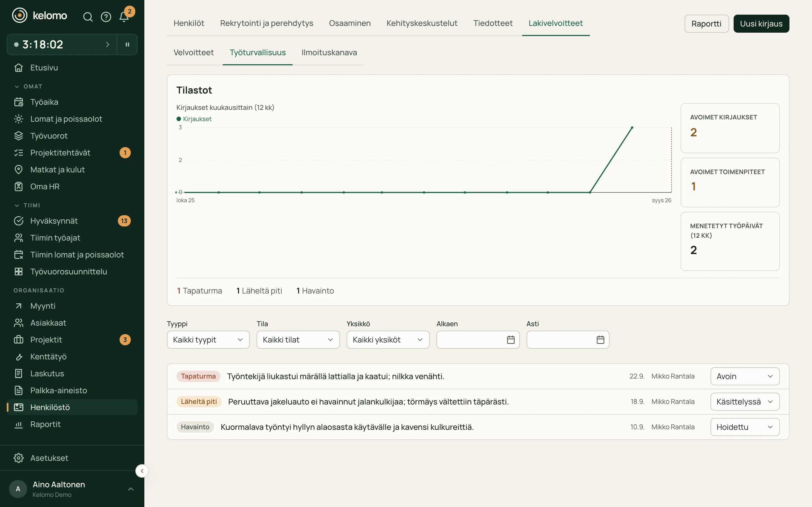Go to Etusivu home icon

18,67
